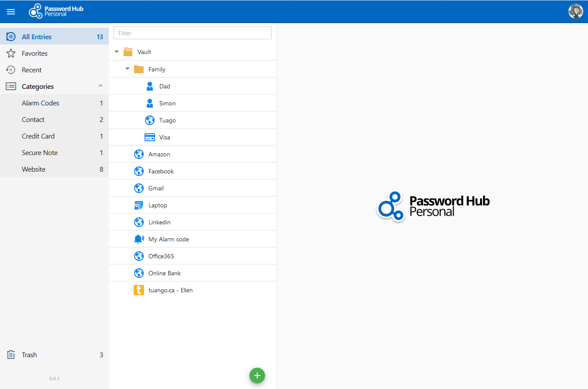This screenshot has height=389, width=588.
Task: Open the Office365 entry
Action: [192, 256]
